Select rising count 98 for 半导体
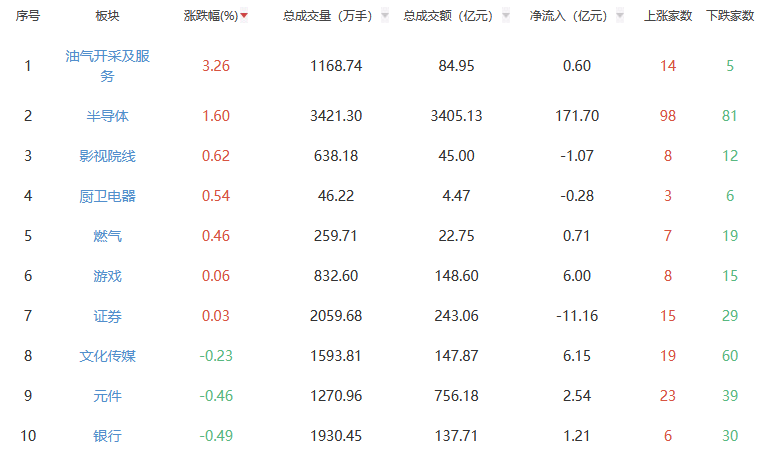Screen dimensions: 764x449 [x=668, y=116]
